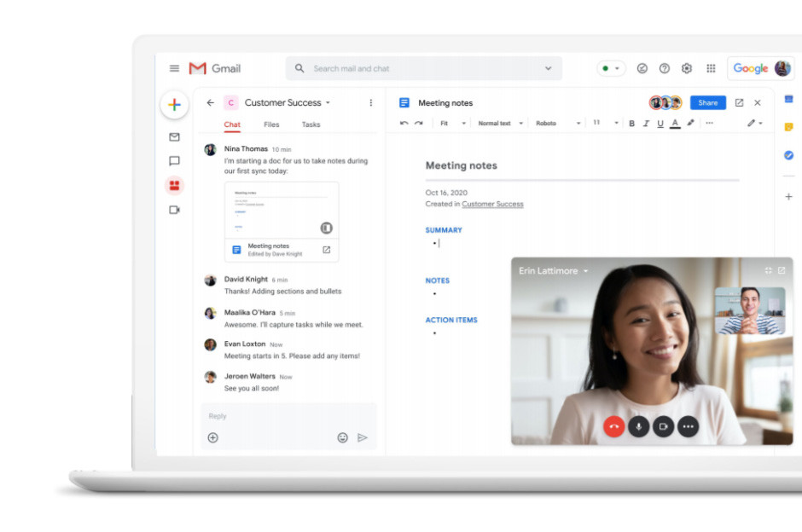Expand the Customer Success space menu

(326, 102)
